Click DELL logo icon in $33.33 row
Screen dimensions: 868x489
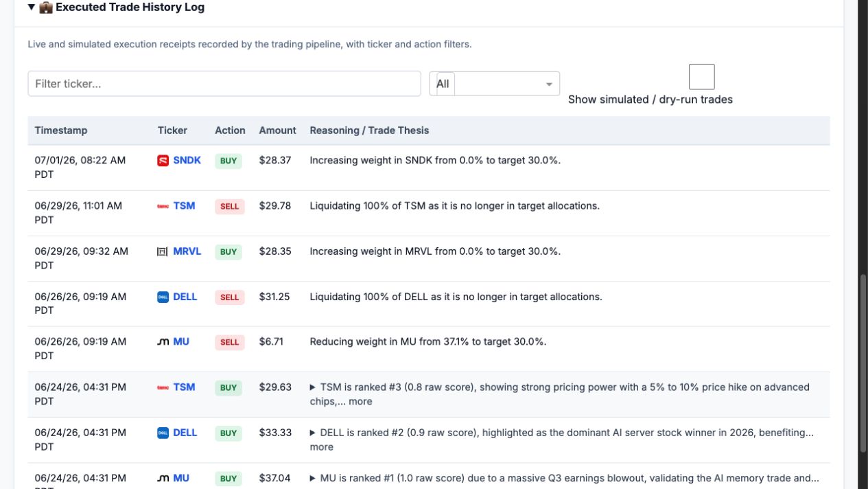tap(163, 433)
